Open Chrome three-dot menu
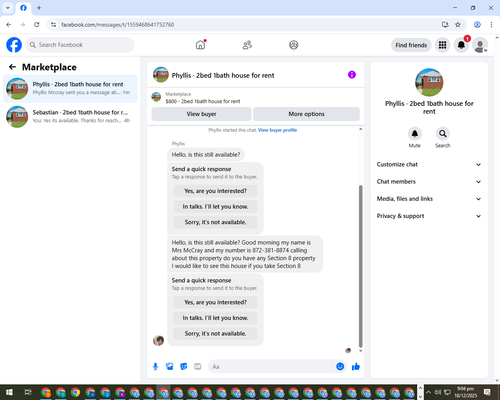 pyautogui.click(x=491, y=25)
